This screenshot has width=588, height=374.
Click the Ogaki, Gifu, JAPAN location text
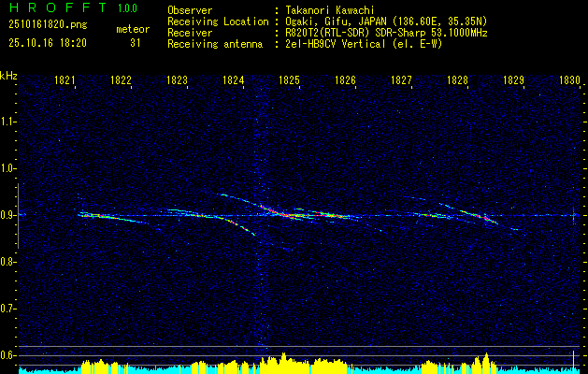(x=386, y=22)
